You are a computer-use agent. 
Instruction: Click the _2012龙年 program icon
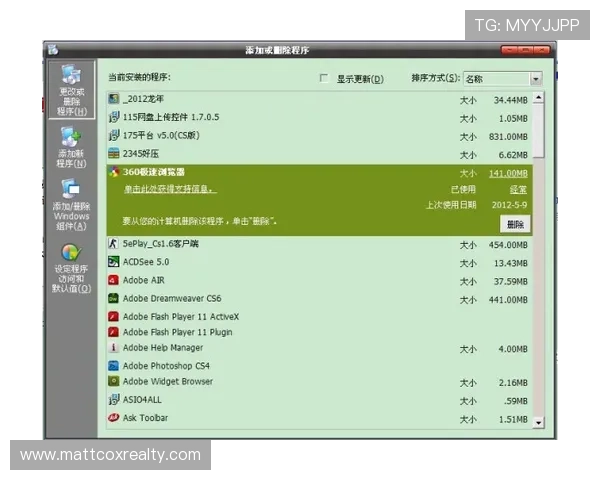pyautogui.click(x=114, y=99)
